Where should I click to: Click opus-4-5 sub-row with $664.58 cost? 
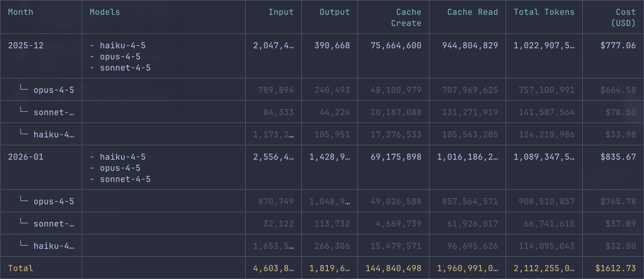(x=53, y=90)
